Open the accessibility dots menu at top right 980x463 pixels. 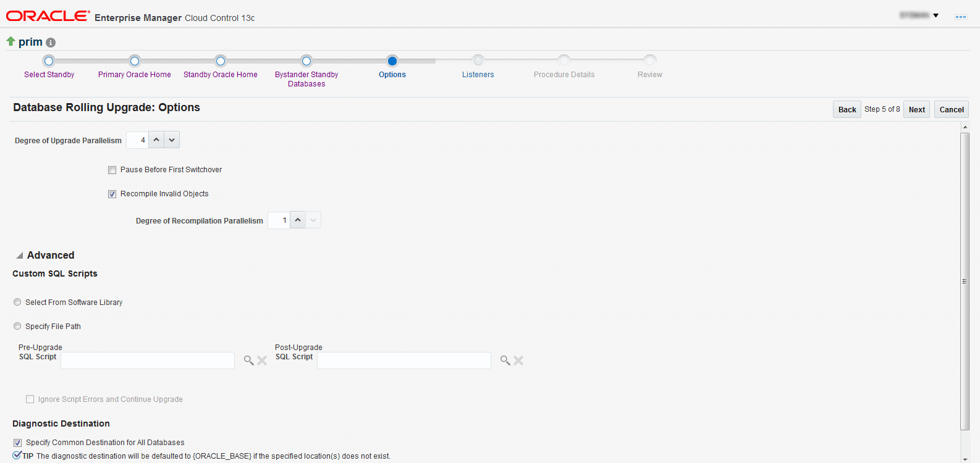click(x=960, y=17)
